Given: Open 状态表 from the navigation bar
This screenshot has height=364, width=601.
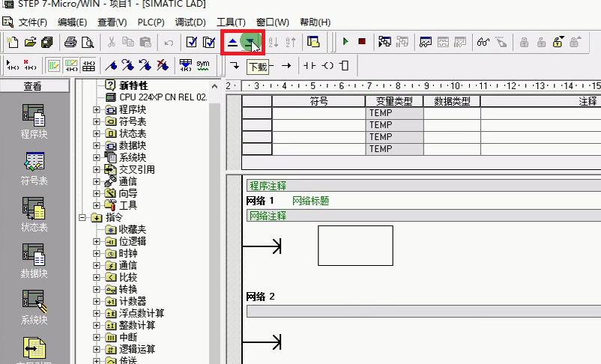Looking at the screenshot, I should [x=34, y=214].
